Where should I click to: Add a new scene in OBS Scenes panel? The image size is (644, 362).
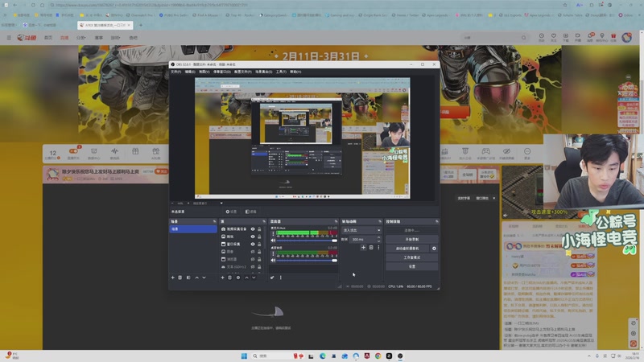coord(172,278)
